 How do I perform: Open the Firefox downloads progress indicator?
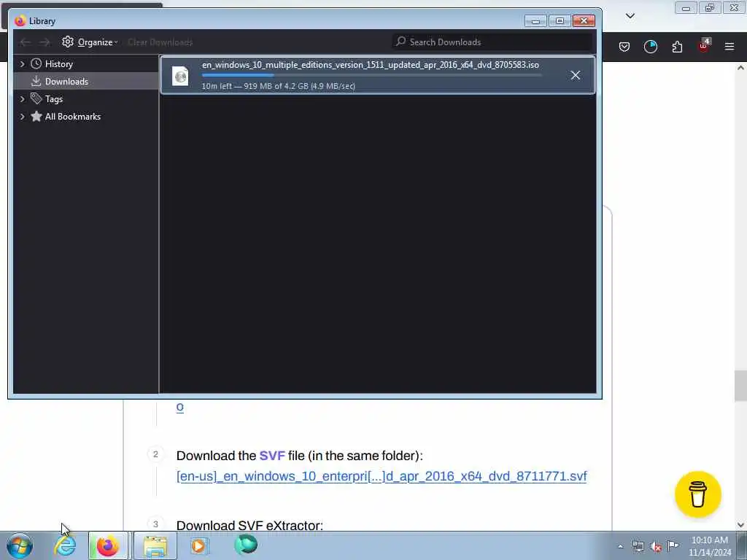tap(650, 47)
